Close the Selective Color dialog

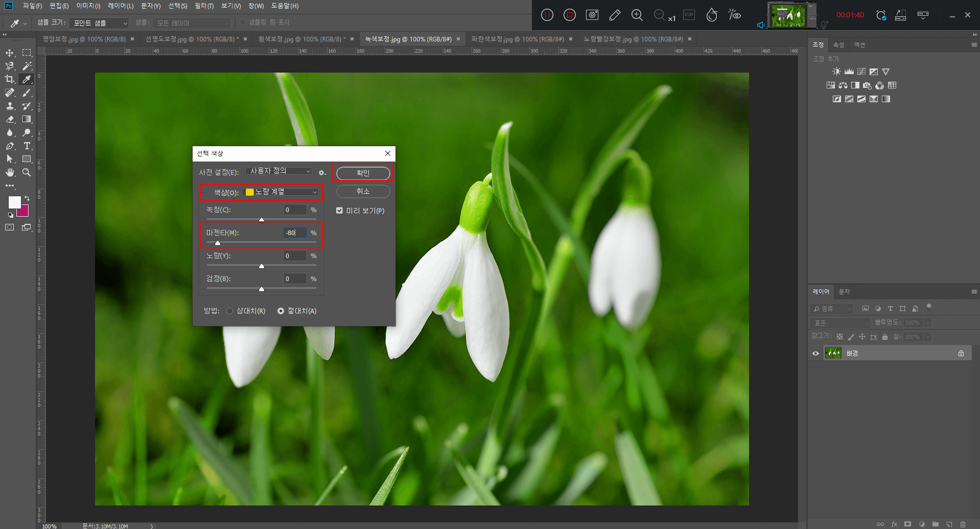point(388,153)
